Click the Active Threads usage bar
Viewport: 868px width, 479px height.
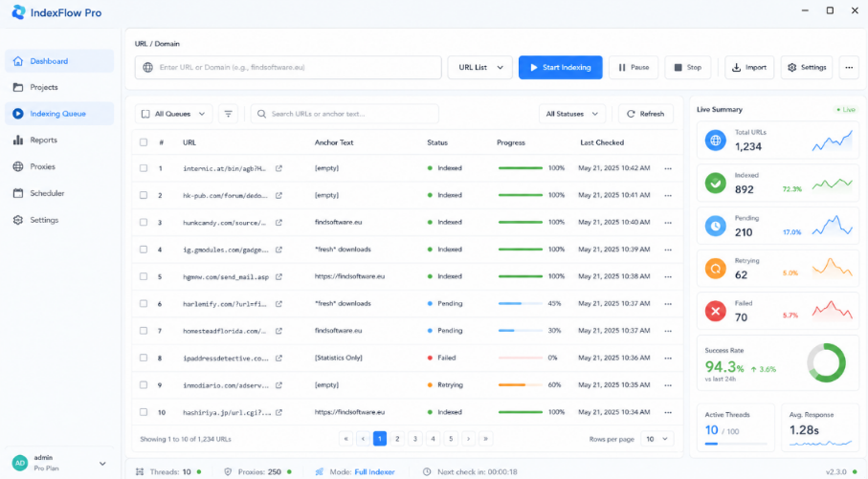click(x=736, y=444)
